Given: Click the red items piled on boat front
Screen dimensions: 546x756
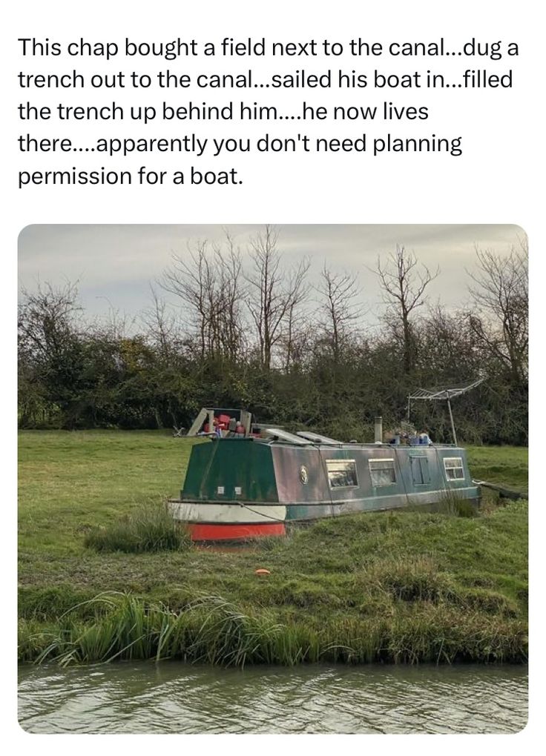Looking at the screenshot, I should (223, 423).
